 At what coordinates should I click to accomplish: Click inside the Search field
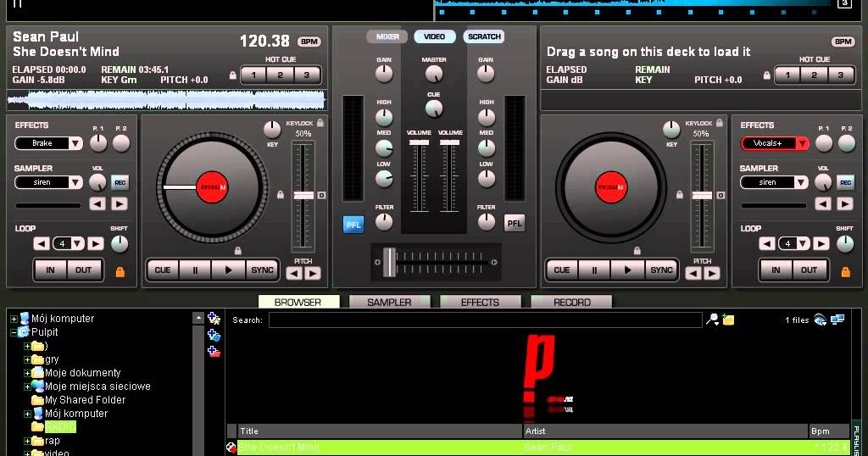(486, 320)
